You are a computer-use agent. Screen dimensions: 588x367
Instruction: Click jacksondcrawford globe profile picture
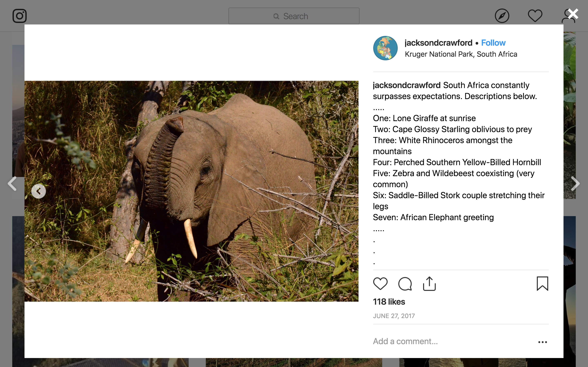coord(385,48)
